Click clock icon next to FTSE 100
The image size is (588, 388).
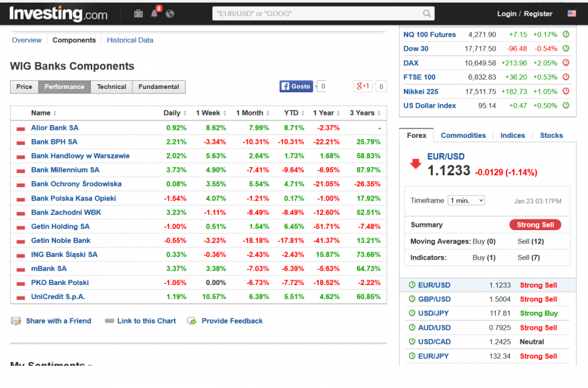566,77
